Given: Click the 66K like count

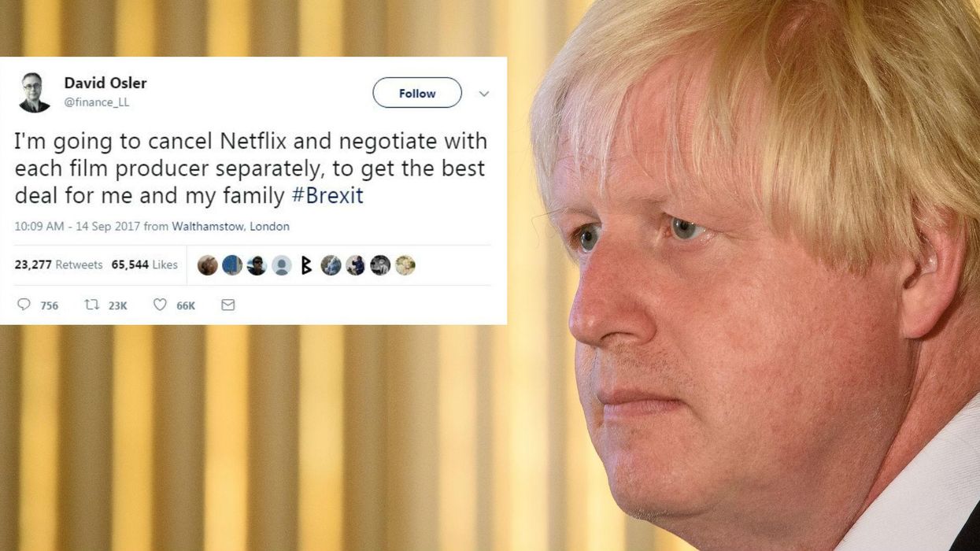Looking at the screenshot, I should [x=186, y=305].
